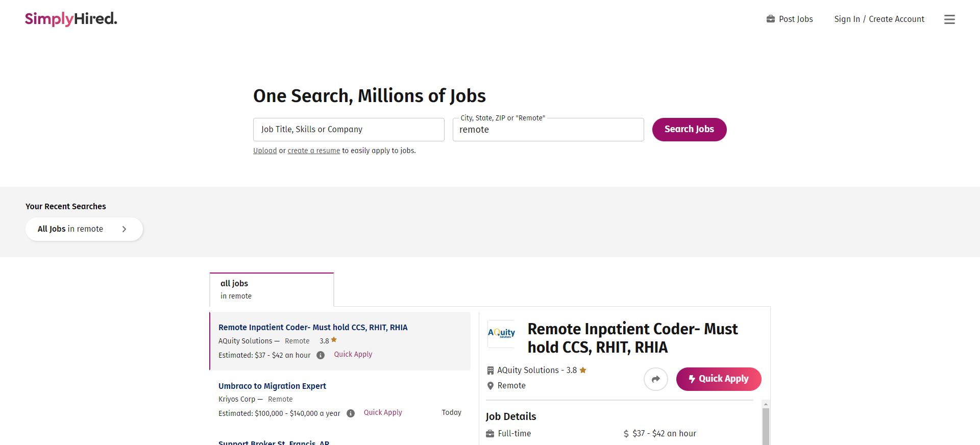
Task: Click the dollar icon beside $37 - $42 an hour
Action: tap(626, 434)
